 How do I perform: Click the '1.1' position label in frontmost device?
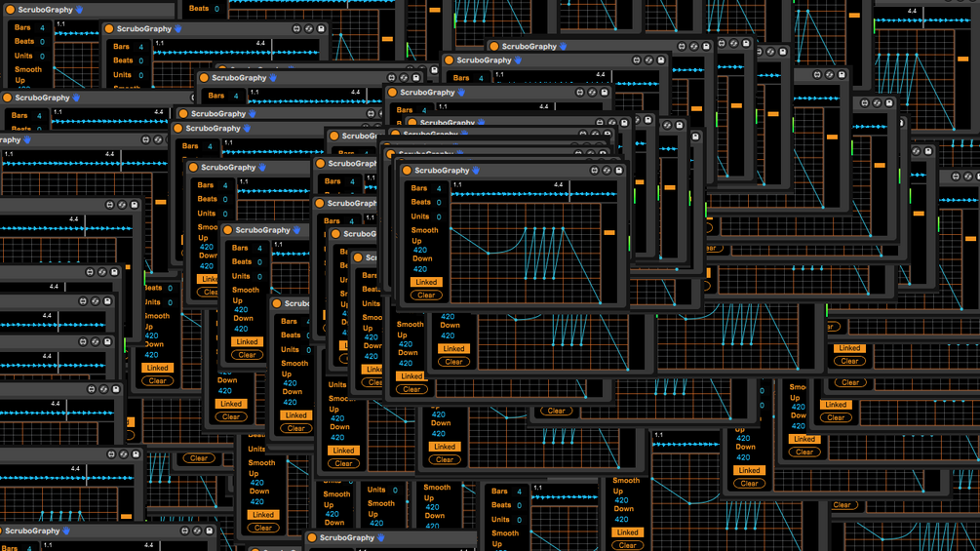457,185
